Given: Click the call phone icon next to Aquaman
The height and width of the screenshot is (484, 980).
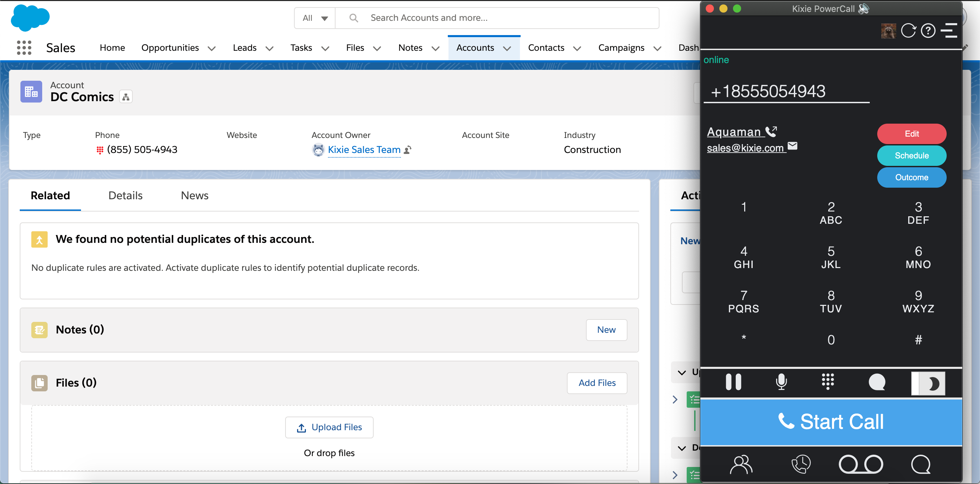Looking at the screenshot, I should click(x=771, y=131).
